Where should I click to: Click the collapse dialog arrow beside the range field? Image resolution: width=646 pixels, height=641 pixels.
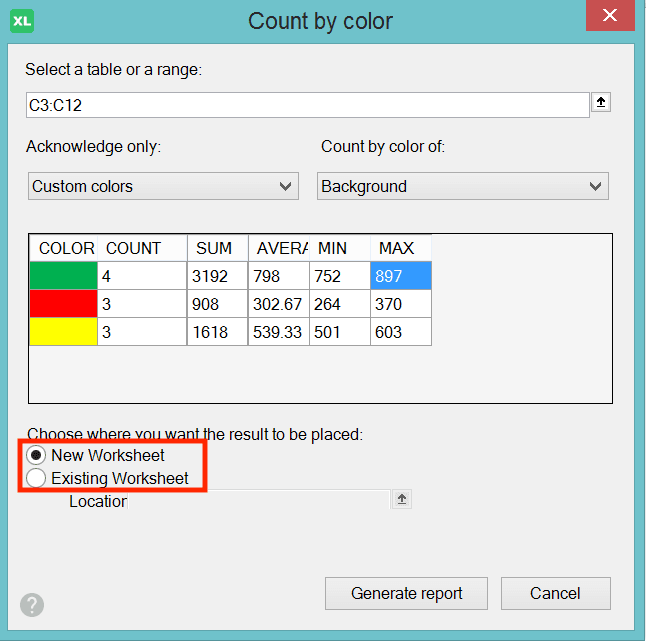601,102
